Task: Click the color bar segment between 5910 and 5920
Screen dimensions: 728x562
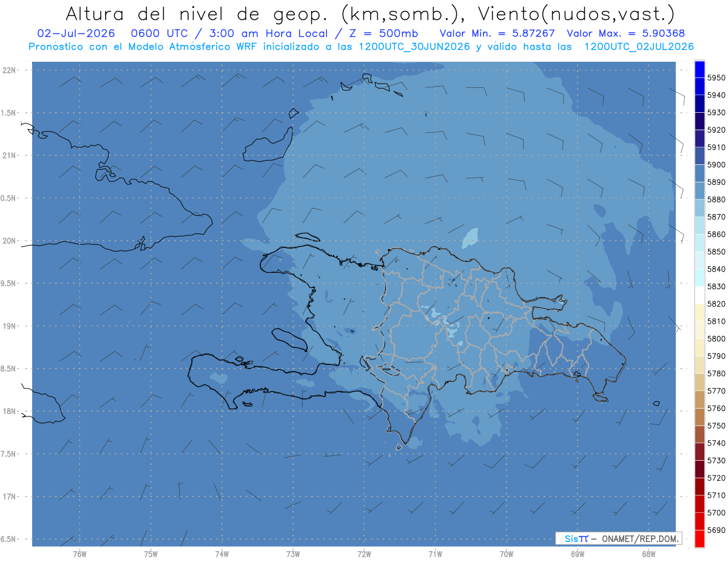Action: click(x=699, y=139)
